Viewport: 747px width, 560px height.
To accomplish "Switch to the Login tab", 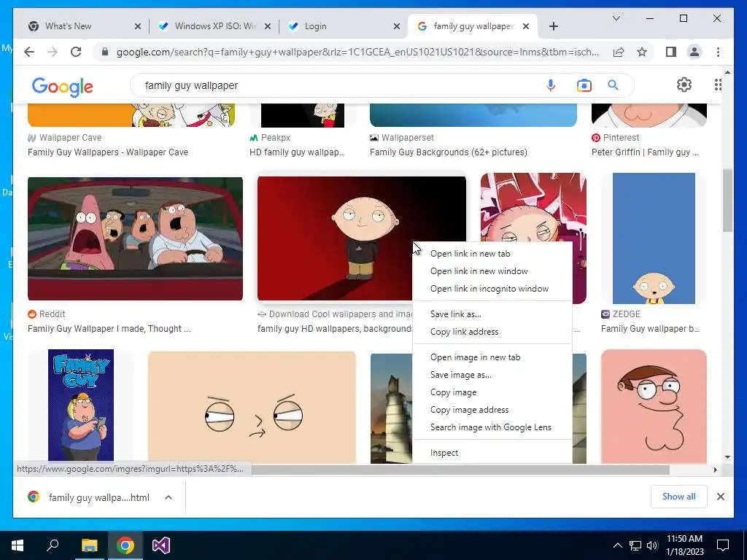I will pos(315,26).
